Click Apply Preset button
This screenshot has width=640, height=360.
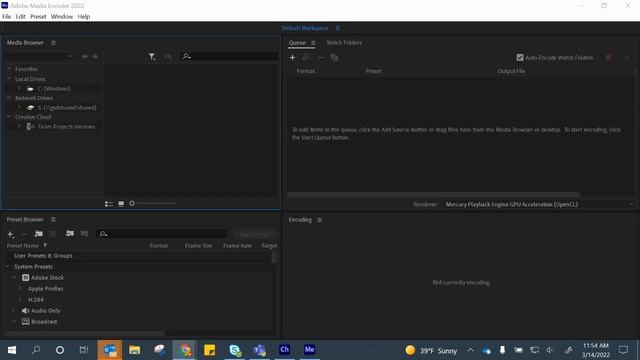click(x=255, y=234)
